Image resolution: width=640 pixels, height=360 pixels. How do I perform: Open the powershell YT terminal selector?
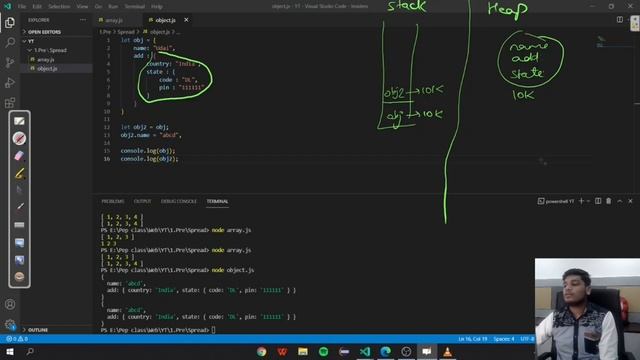click(x=556, y=201)
